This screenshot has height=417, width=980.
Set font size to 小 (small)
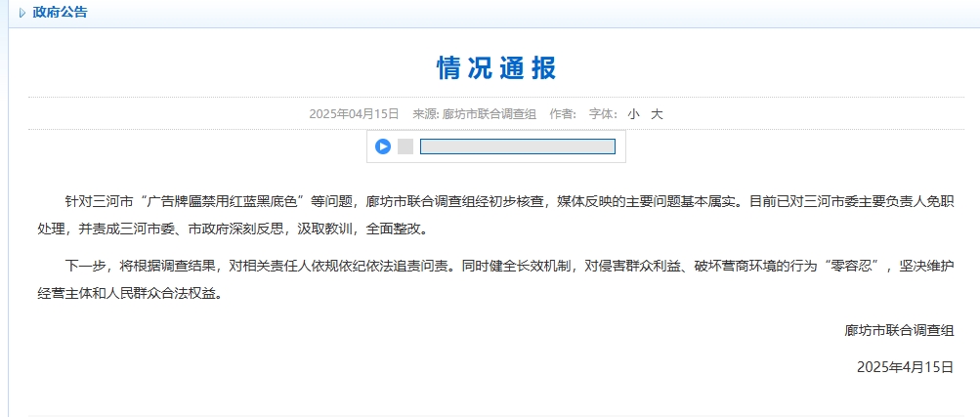pyautogui.click(x=633, y=114)
